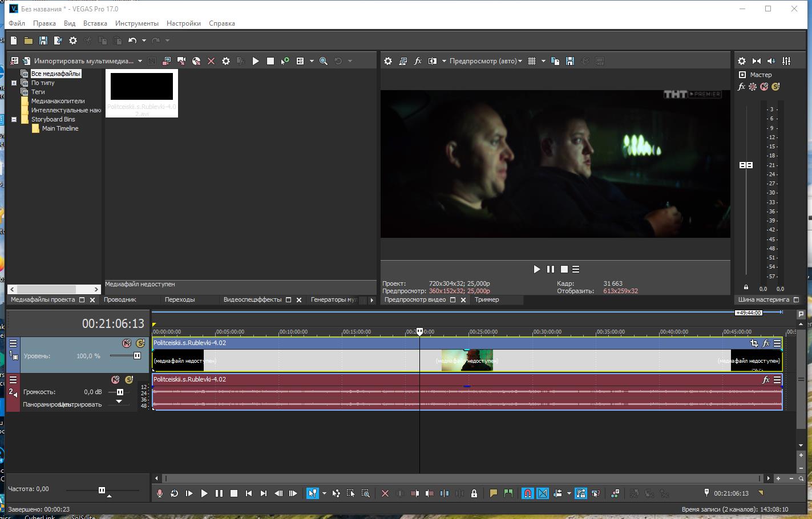This screenshot has width=812, height=519.
Task: Enable loop playback in the transport bar
Action: [x=175, y=493]
